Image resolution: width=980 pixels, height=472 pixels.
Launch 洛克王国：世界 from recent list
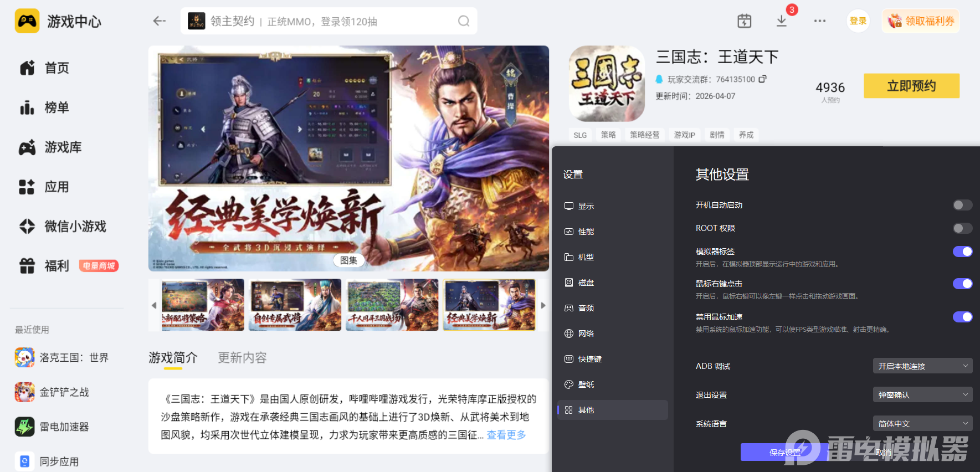61,358
